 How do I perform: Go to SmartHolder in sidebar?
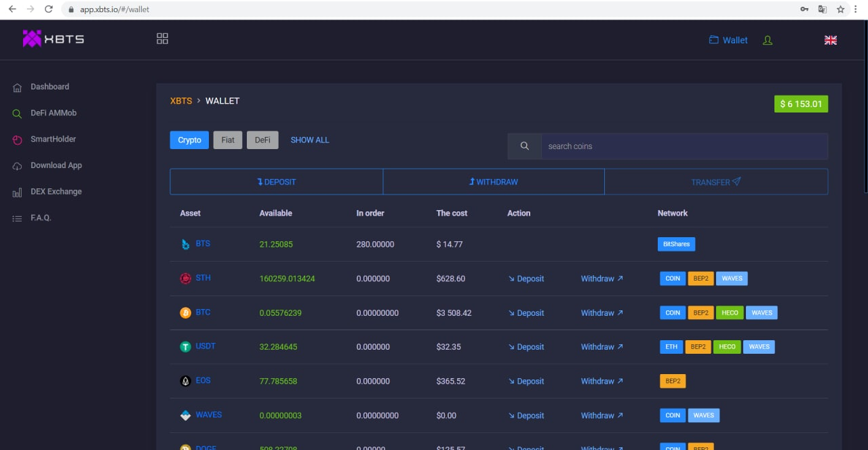click(53, 139)
